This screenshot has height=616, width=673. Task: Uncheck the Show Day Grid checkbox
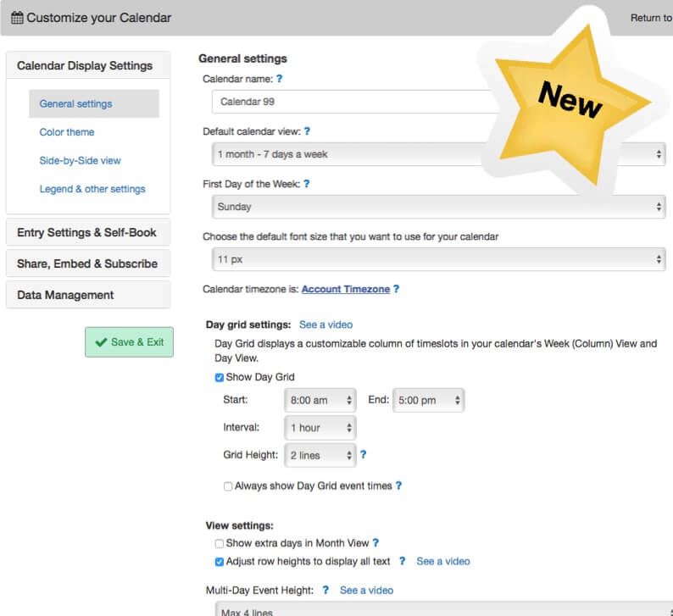(x=220, y=378)
